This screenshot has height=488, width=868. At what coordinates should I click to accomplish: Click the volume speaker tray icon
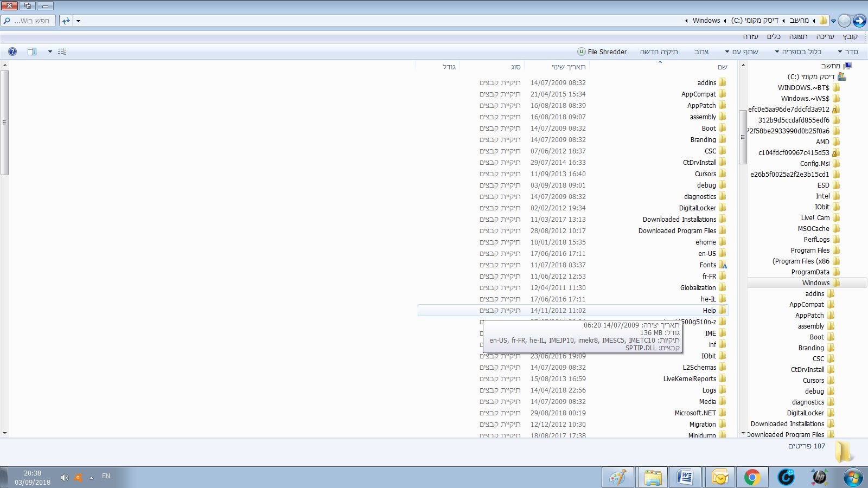(65, 478)
